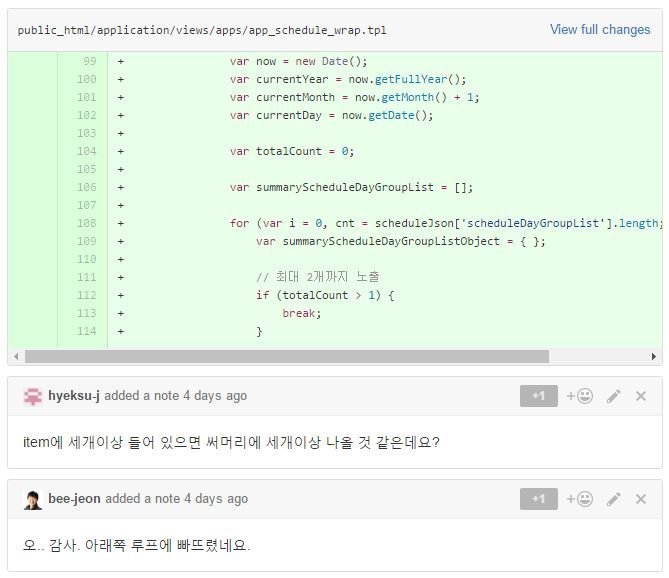Click the 'var now = new Date();' code line
Screen dimensions: 669x578
point(298,61)
